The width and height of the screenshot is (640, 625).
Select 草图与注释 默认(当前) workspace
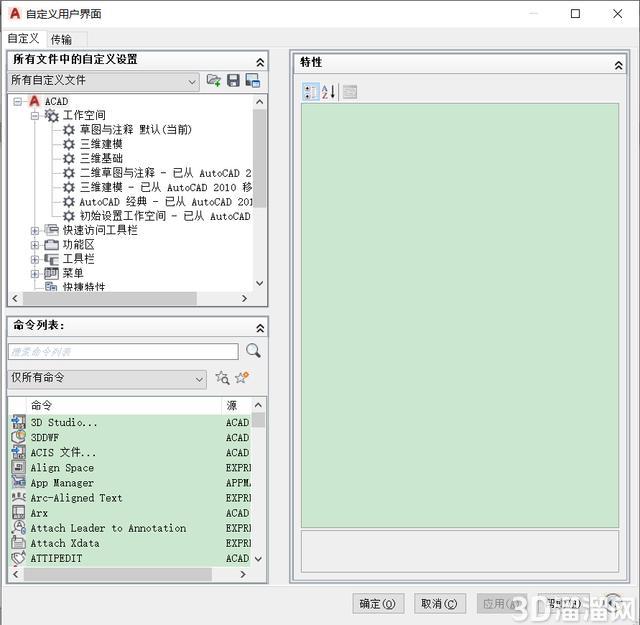click(x=136, y=130)
